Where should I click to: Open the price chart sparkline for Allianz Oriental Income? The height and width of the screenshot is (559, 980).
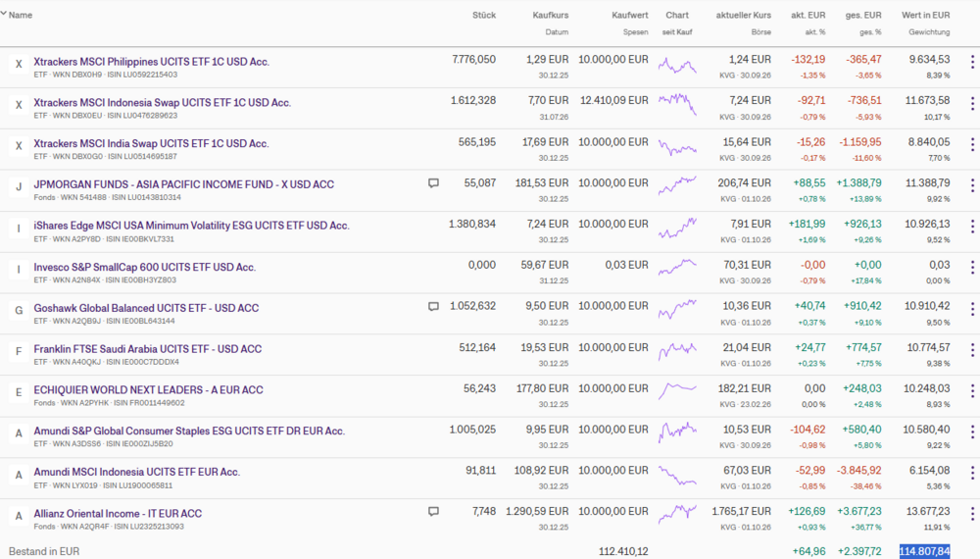click(677, 514)
